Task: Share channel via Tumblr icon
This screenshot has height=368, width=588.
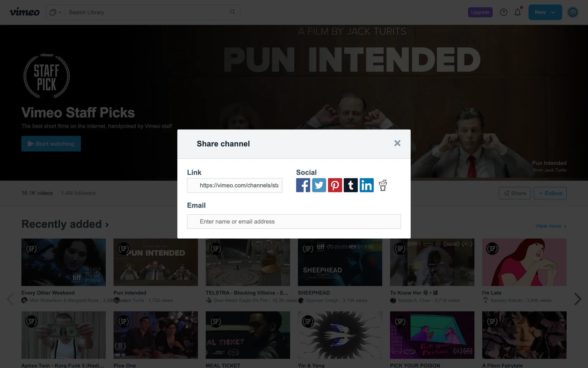Action: tap(351, 185)
